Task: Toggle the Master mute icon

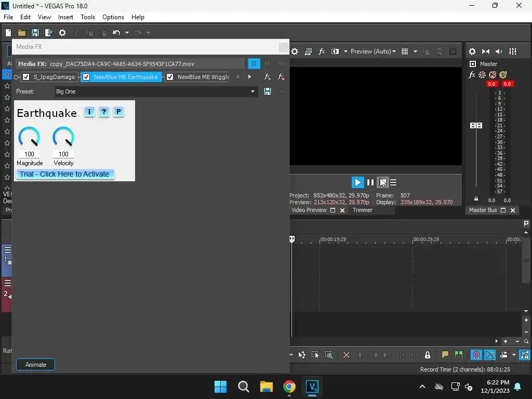Action: point(493,75)
